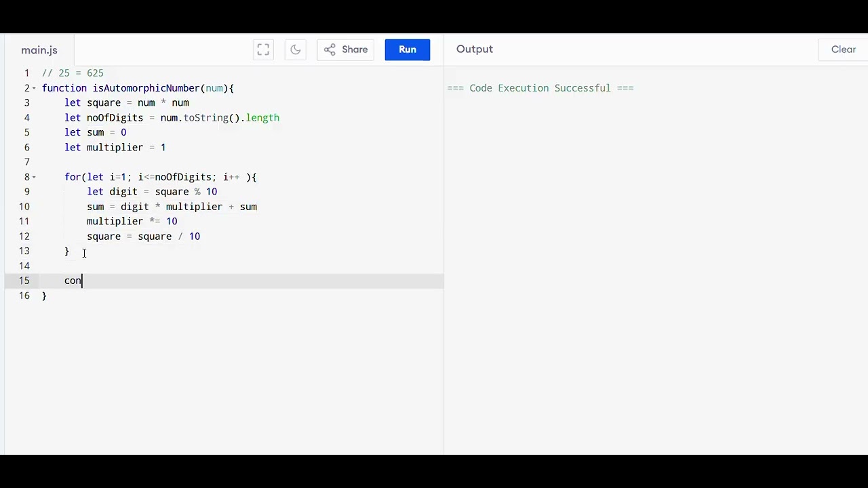The image size is (868, 488).
Task: Click 'Code Execution Successful' output message
Action: click(x=540, y=88)
